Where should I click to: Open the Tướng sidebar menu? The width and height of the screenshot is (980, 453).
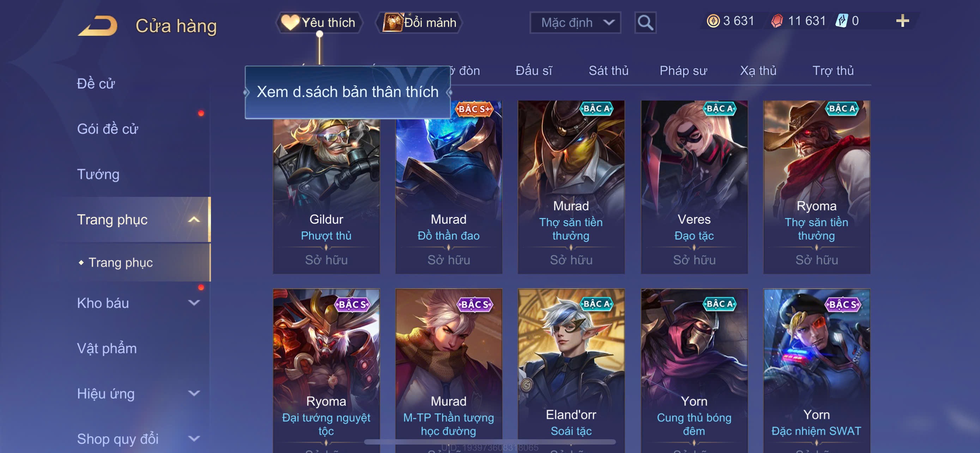pos(98,174)
